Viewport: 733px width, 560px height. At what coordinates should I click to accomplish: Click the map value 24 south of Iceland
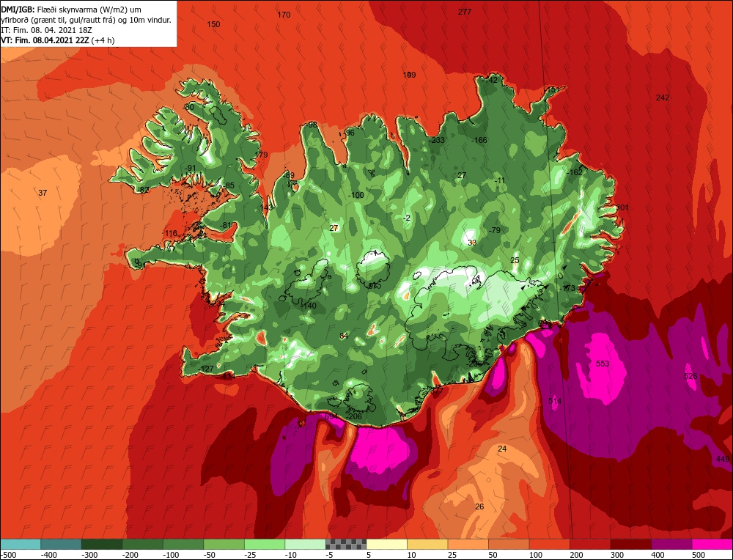pos(502,449)
